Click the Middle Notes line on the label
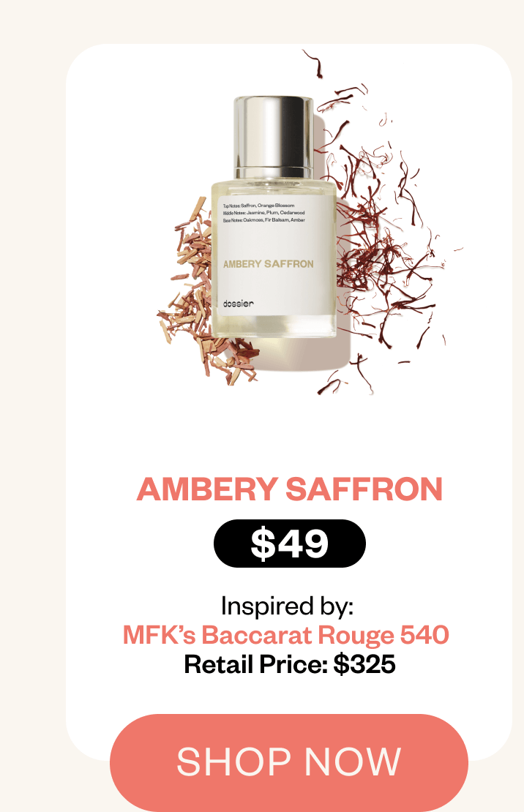The image size is (524, 812). point(263,213)
